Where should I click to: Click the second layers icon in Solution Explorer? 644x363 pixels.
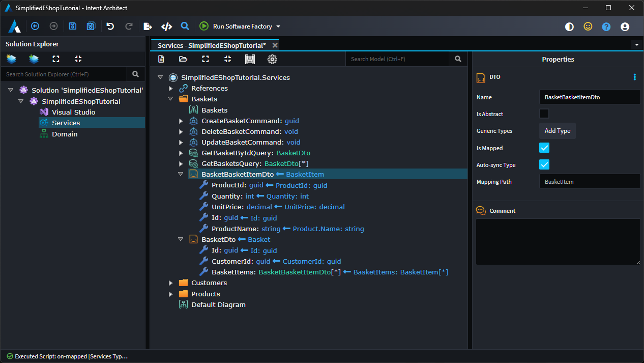coord(34,59)
